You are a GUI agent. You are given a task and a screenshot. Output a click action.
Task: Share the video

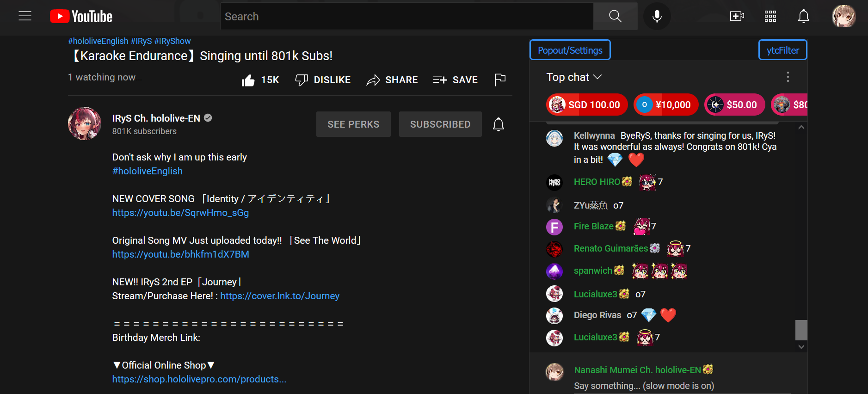coord(392,80)
